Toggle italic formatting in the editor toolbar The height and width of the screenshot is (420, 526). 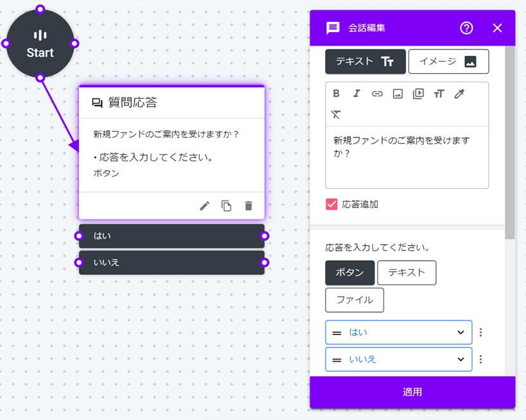tap(356, 94)
